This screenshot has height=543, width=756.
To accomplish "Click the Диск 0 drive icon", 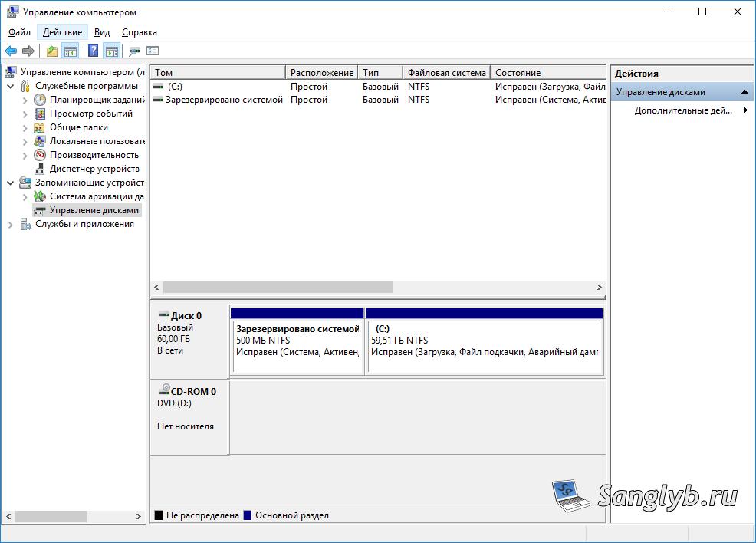I will [164, 314].
